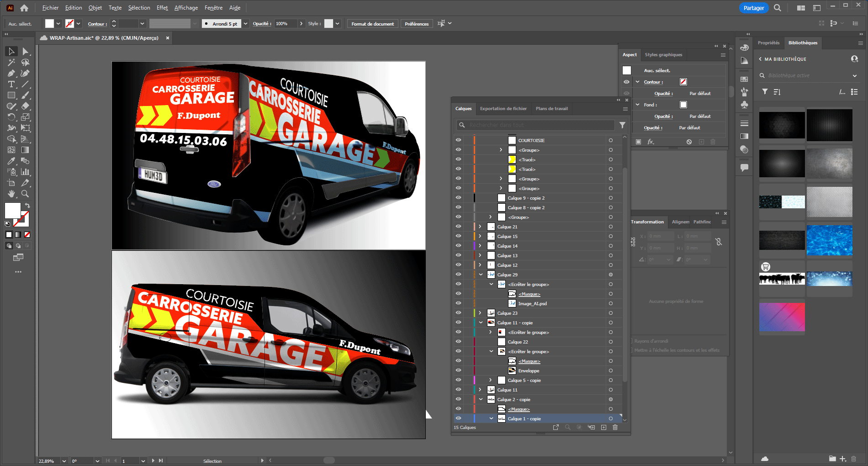This screenshot has width=868, height=466.
Task: Activate the Zoom tool
Action: click(x=26, y=194)
